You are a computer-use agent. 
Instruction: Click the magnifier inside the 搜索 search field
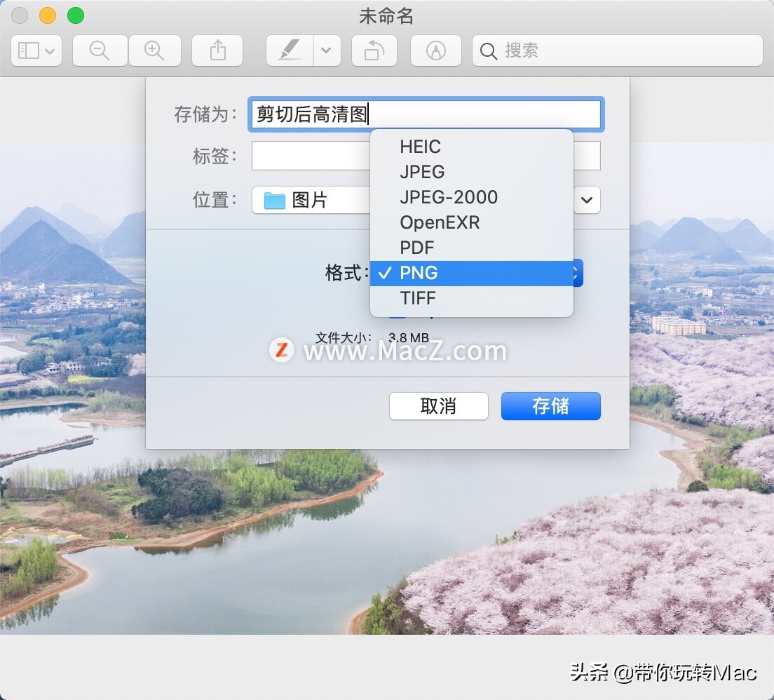(x=488, y=51)
